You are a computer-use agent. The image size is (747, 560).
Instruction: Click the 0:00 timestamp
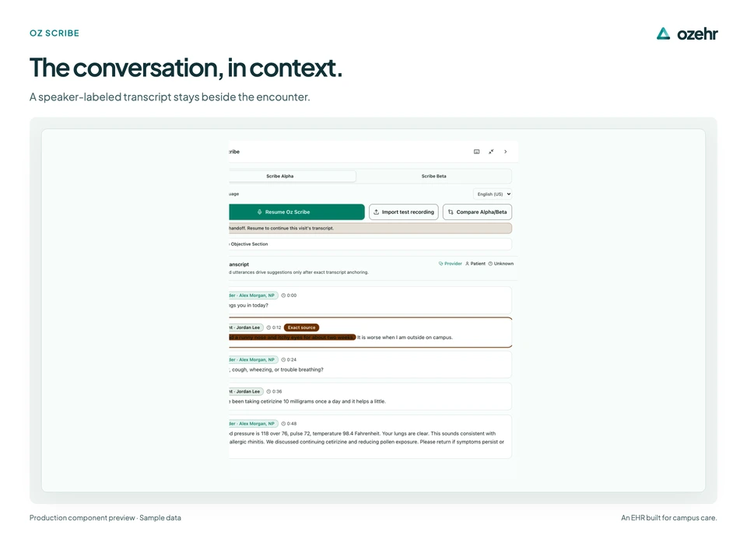tap(292, 296)
